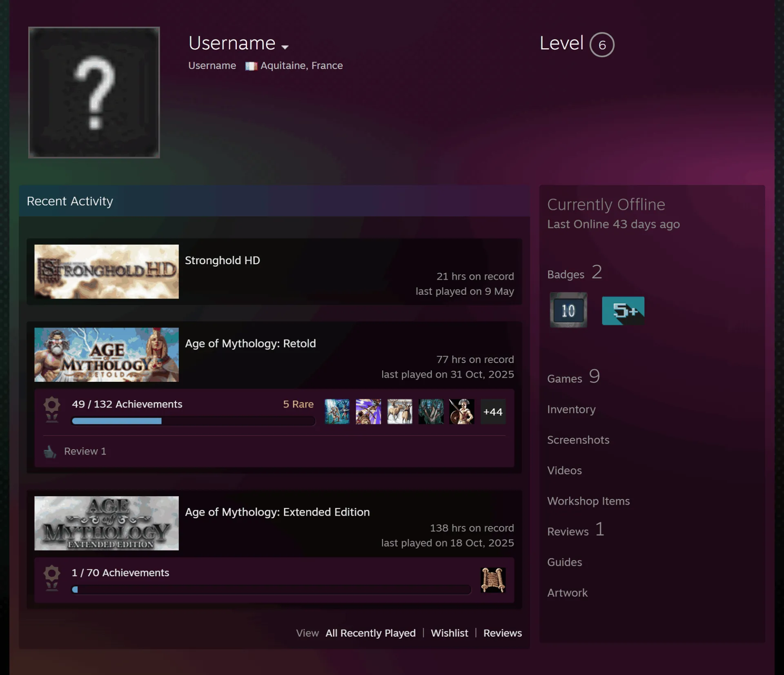Image resolution: width=784 pixels, height=675 pixels.
Task: Click the thumbs-up review icon
Action: coord(50,452)
